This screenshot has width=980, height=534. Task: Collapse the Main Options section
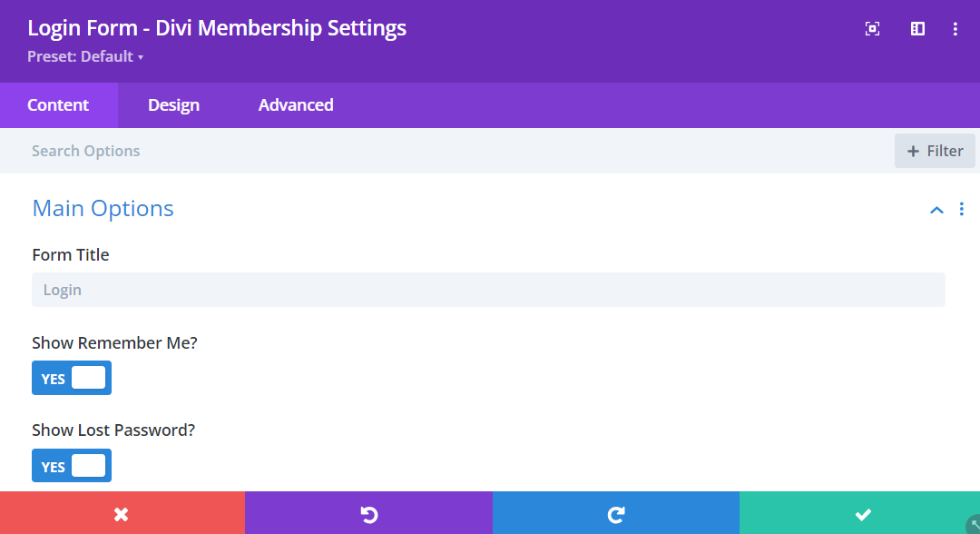[936, 209]
